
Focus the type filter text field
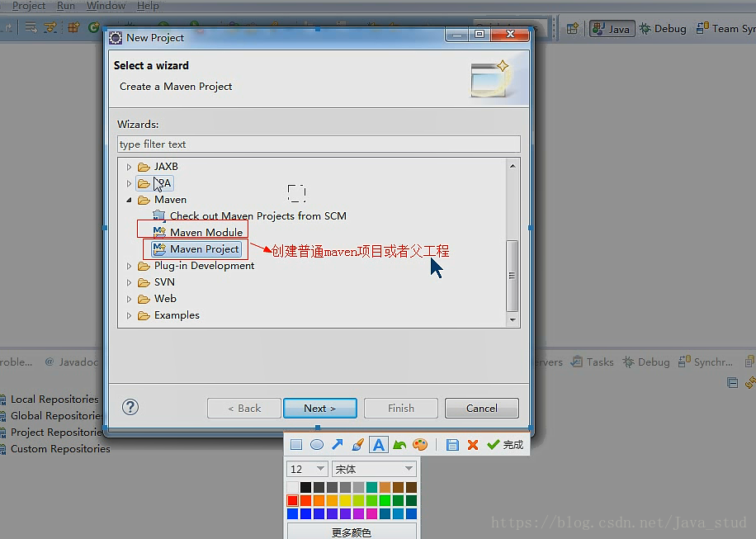319,144
